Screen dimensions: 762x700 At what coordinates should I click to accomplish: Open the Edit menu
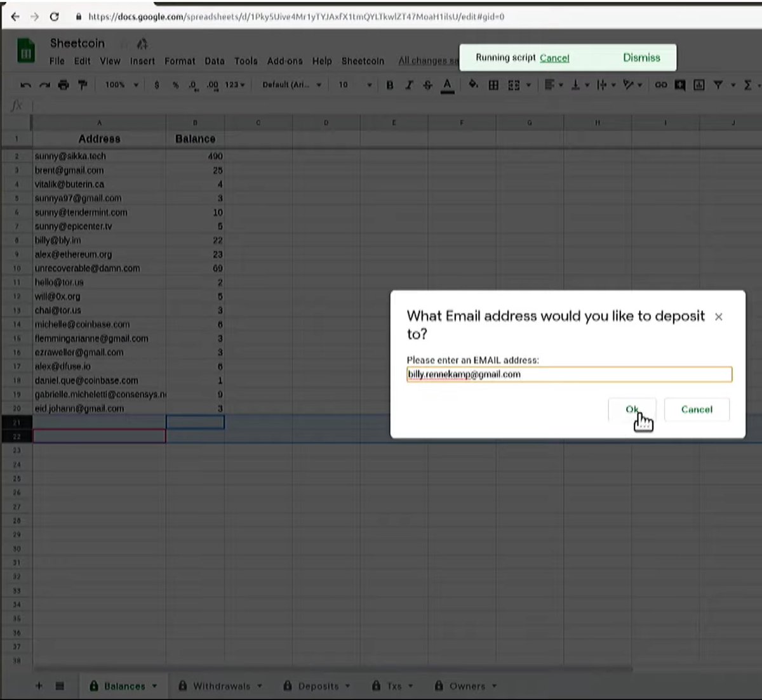coord(82,61)
